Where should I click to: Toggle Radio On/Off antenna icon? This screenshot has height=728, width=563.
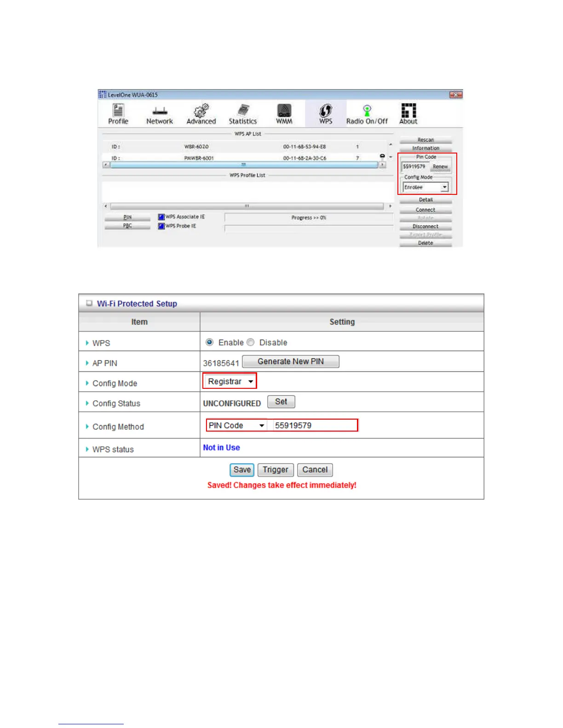tap(367, 114)
